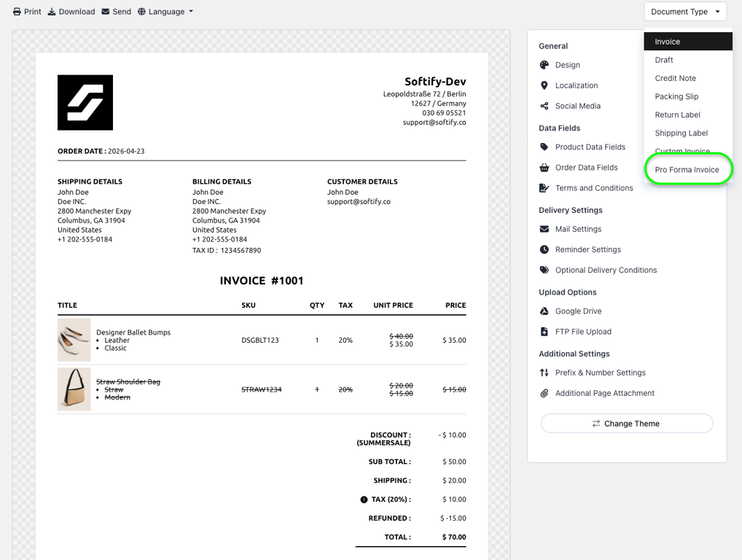Collapse the Document Type dropdown
Screen dimensions: 742x560
click(684, 12)
